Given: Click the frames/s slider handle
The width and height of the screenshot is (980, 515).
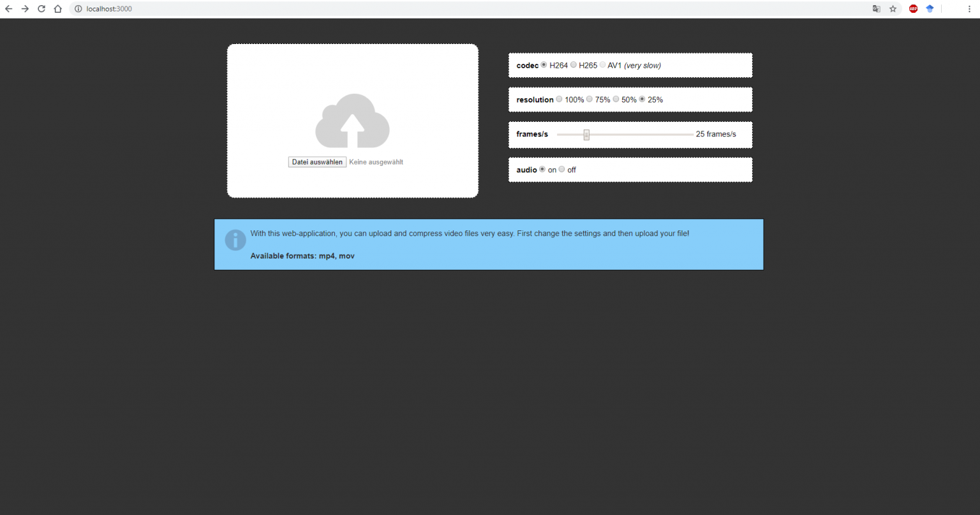Looking at the screenshot, I should pyautogui.click(x=586, y=135).
